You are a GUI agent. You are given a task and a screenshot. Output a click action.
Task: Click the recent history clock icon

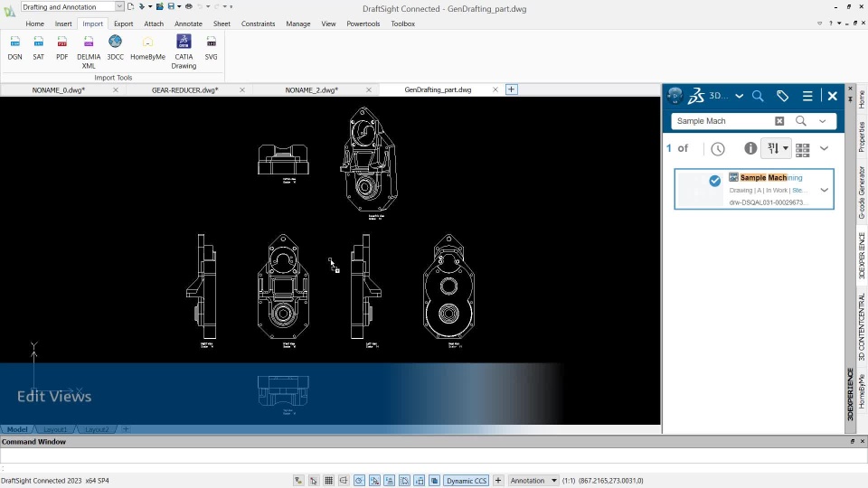pos(718,148)
